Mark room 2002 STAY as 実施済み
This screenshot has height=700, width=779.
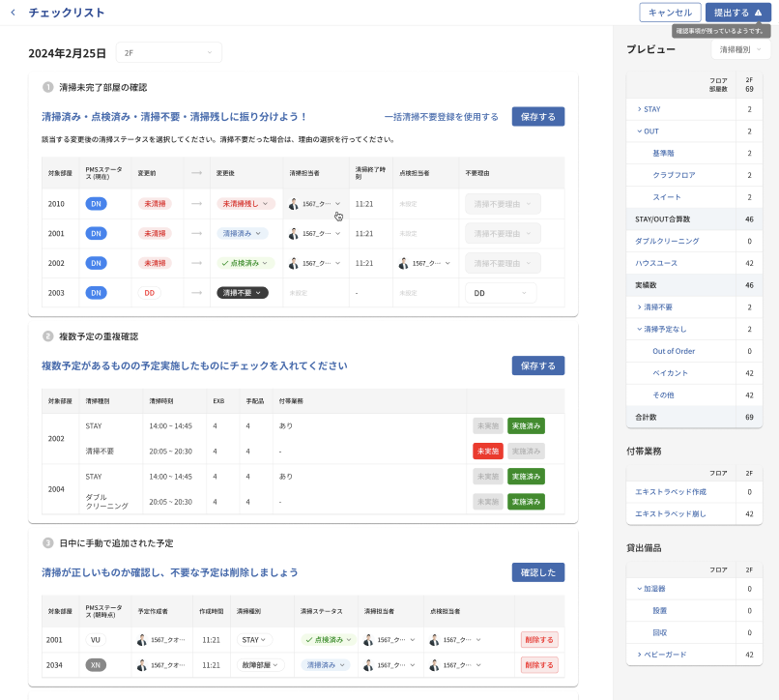pos(526,425)
